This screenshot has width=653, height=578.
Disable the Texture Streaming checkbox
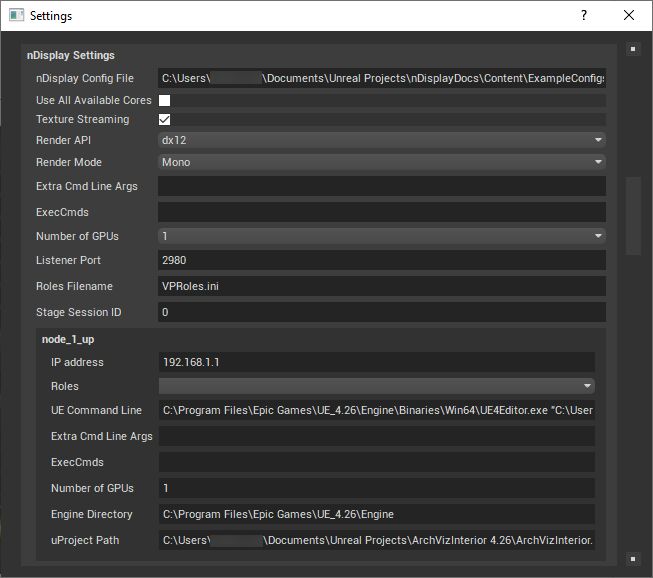click(x=165, y=119)
